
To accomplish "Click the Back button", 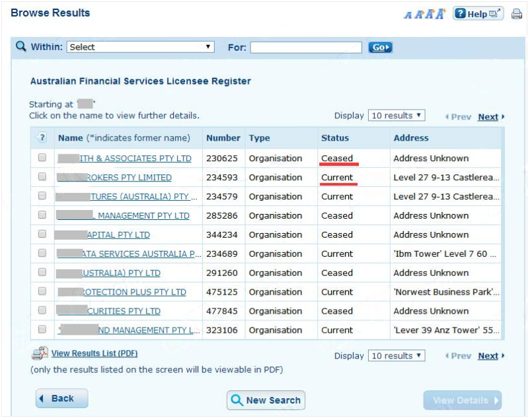I will point(61,399).
